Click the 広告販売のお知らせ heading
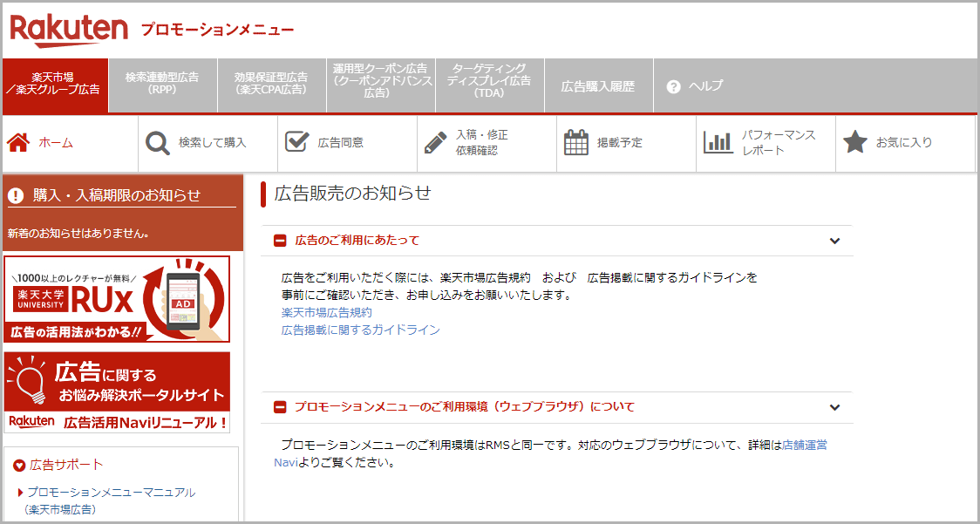 (353, 194)
